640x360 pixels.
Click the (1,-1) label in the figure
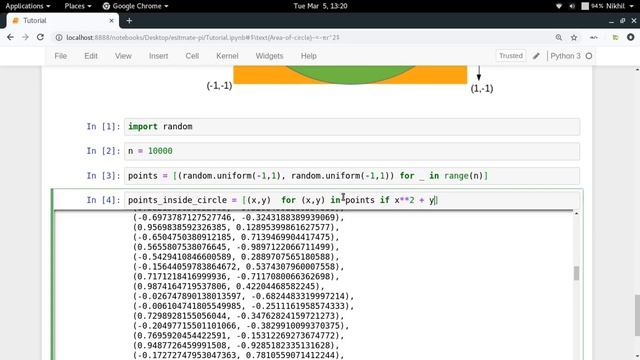482,88
